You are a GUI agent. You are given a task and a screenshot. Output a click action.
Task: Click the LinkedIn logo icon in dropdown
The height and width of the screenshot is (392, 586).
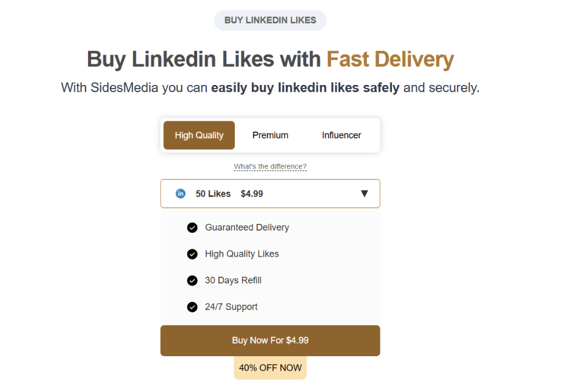coord(180,194)
